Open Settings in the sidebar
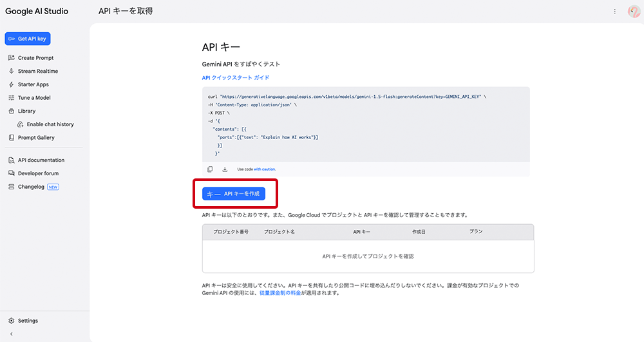Screen dimensions: 644x342 tap(28, 321)
